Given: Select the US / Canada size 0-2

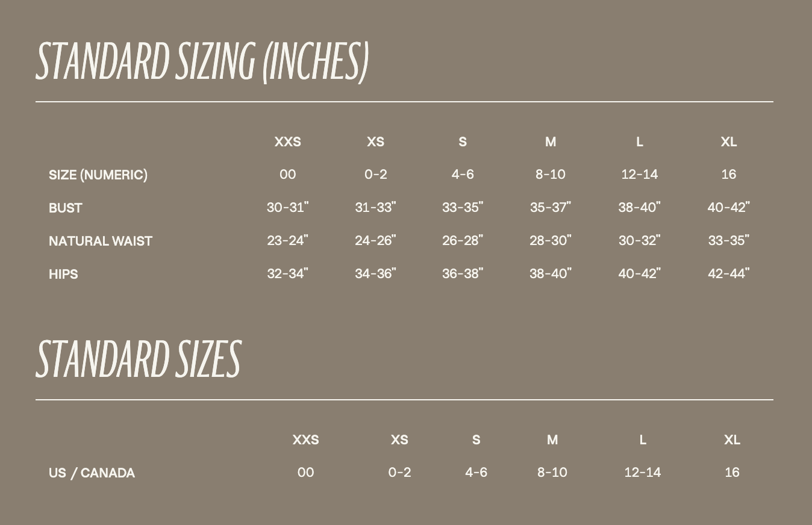Looking at the screenshot, I should [x=399, y=473].
